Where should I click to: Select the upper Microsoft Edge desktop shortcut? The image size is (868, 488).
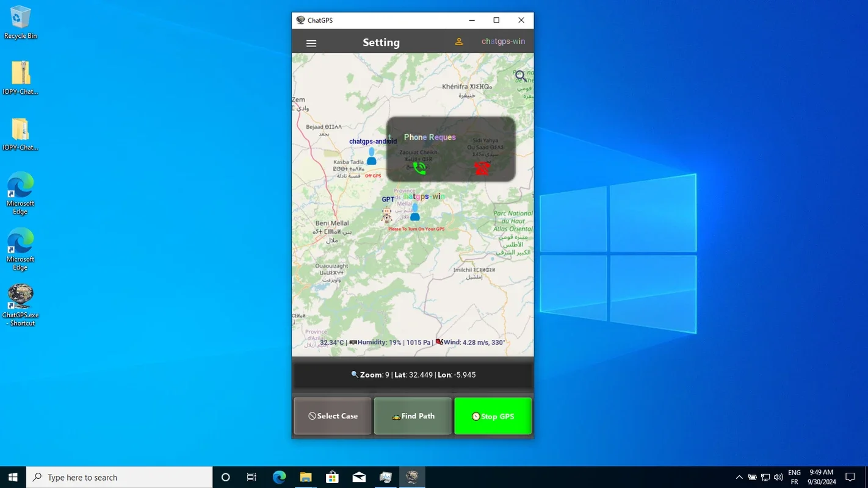[20, 193]
